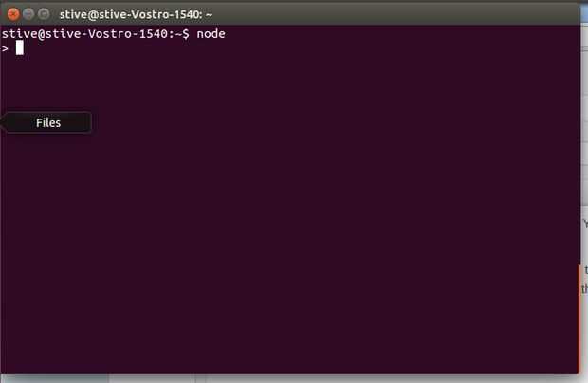Click the blue header corner of the background window
This screenshot has height=383, width=588.
(584, 12)
